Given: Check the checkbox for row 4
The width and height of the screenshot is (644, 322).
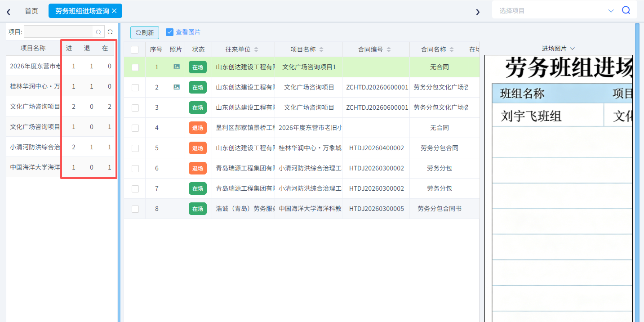Looking at the screenshot, I should point(135,128).
